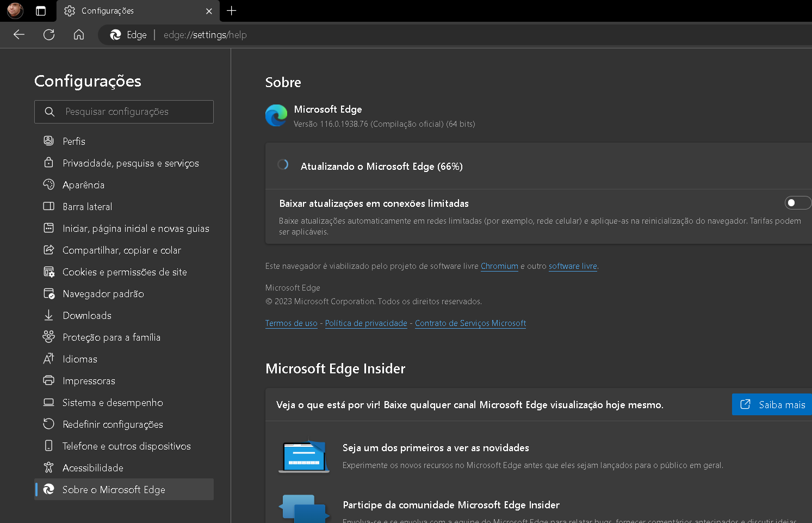Image resolution: width=812 pixels, height=523 pixels.
Task: Click the Insider community illustration
Action: coord(304,509)
